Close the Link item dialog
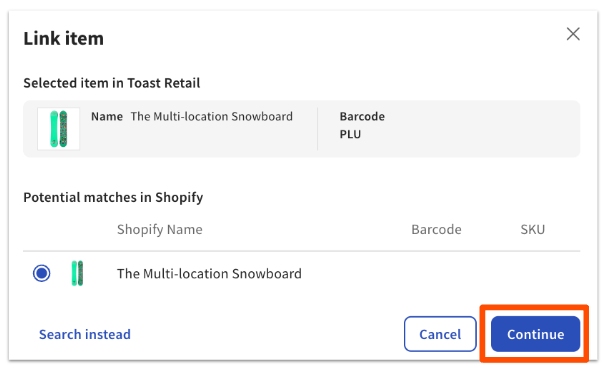Image resolution: width=609 pixels, height=370 pixels. [573, 34]
